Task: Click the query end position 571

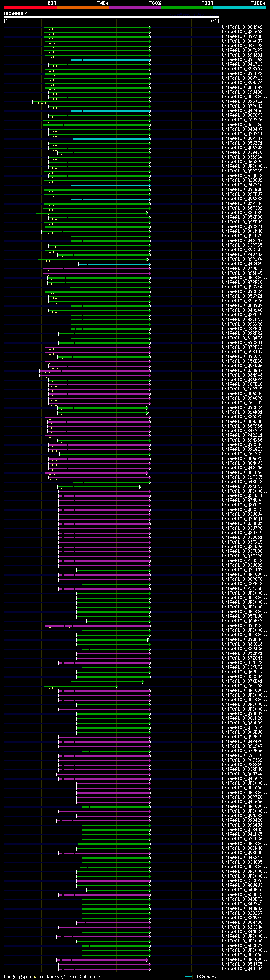Action: 213,21
